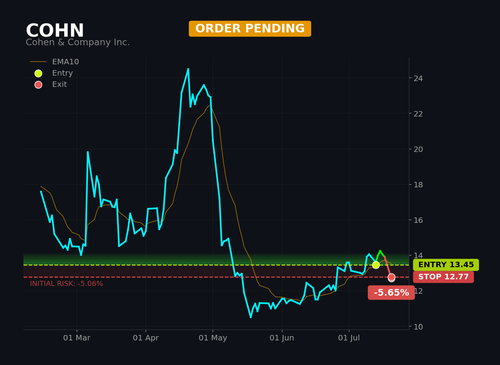
Task: Click the Entry legend yellow dot
Action: pos(38,73)
